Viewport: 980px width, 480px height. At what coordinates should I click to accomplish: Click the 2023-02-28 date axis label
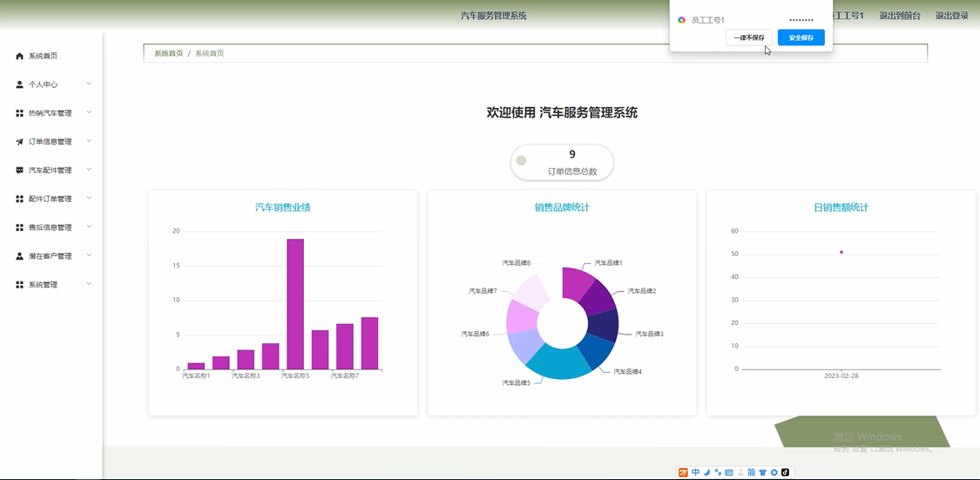(x=841, y=376)
